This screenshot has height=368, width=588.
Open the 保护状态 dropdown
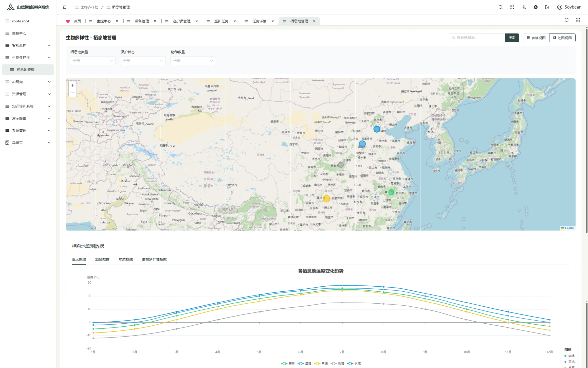(x=143, y=61)
